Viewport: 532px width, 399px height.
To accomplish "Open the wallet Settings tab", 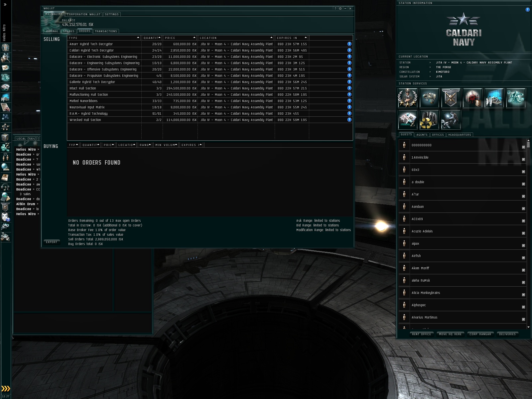I will 112,14.
